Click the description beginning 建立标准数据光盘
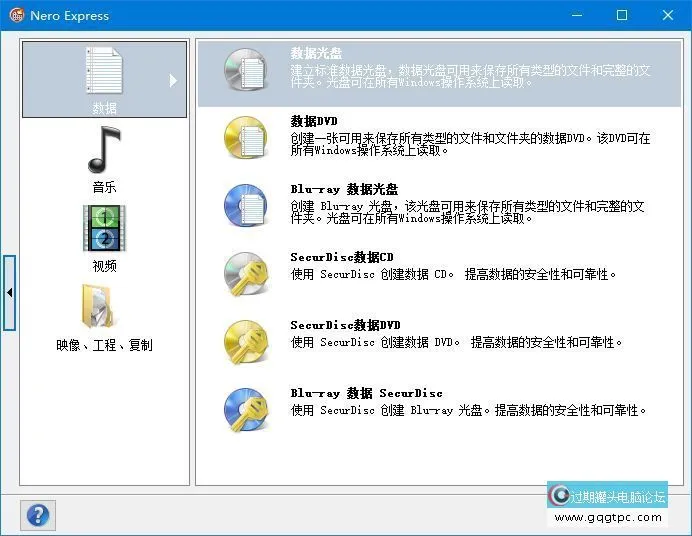The height and width of the screenshot is (536, 692). (470, 76)
